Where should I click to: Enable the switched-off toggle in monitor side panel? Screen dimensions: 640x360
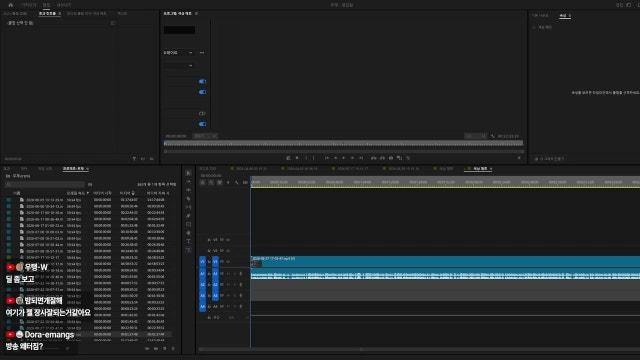202,113
